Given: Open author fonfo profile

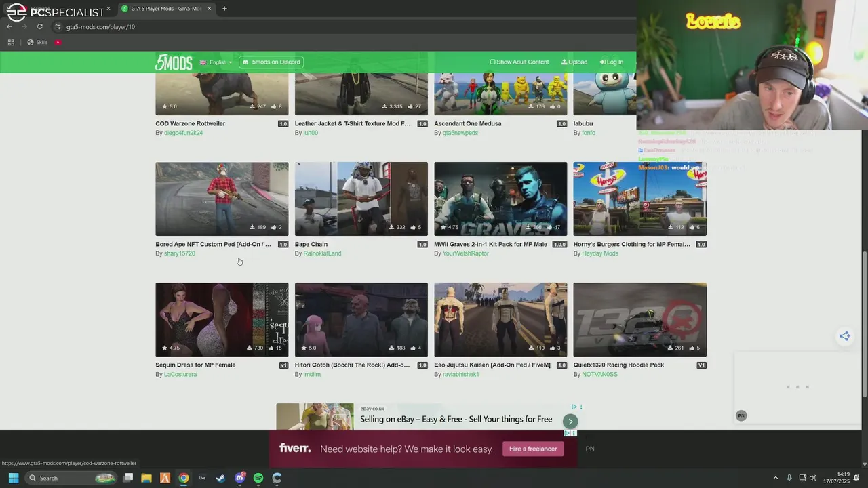Looking at the screenshot, I should point(589,133).
